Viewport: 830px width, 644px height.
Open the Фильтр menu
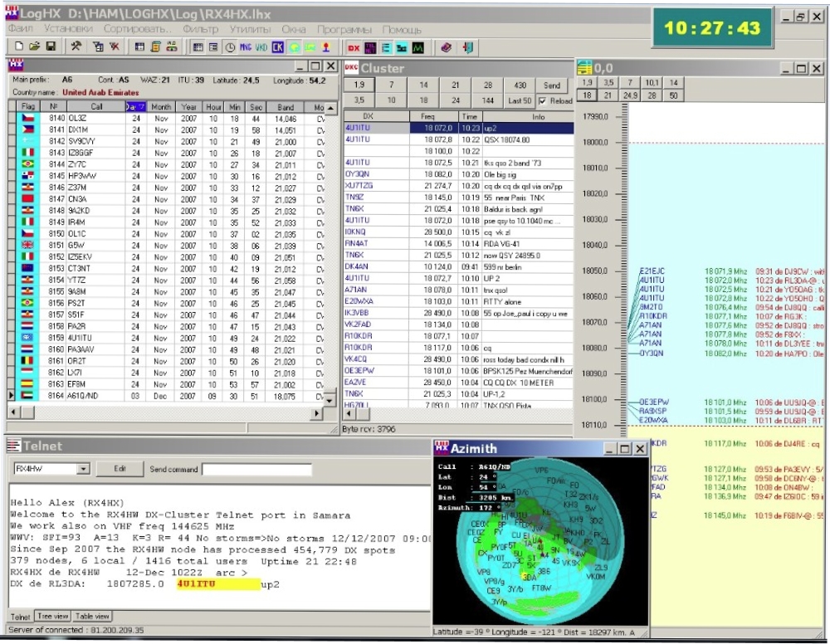pos(201,28)
